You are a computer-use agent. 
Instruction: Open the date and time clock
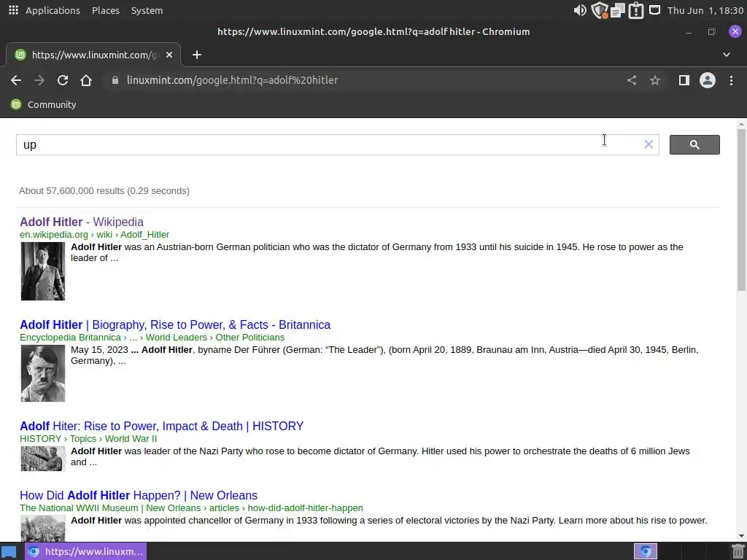tap(705, 10)
